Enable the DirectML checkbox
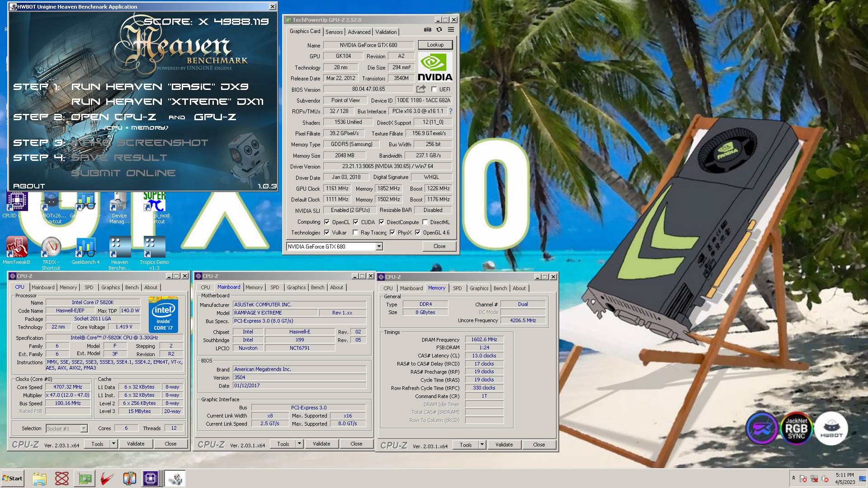This screenshot has height=488, width=868. tap(425, 222)
